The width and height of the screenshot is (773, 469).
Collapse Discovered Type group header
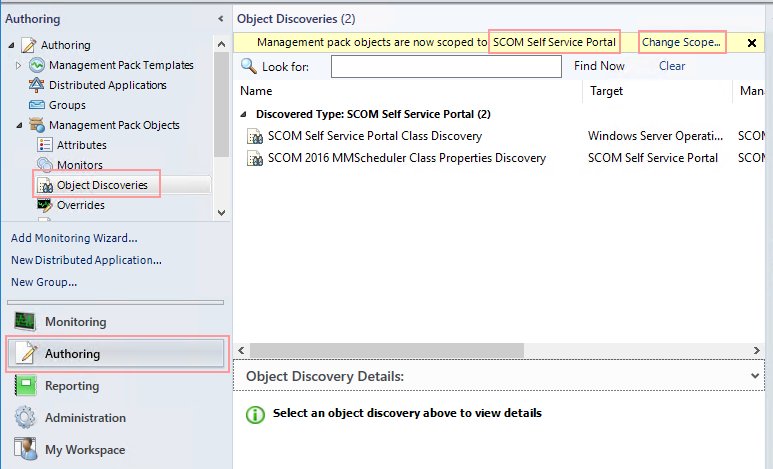pyautogui.click(x=244, y=114)
